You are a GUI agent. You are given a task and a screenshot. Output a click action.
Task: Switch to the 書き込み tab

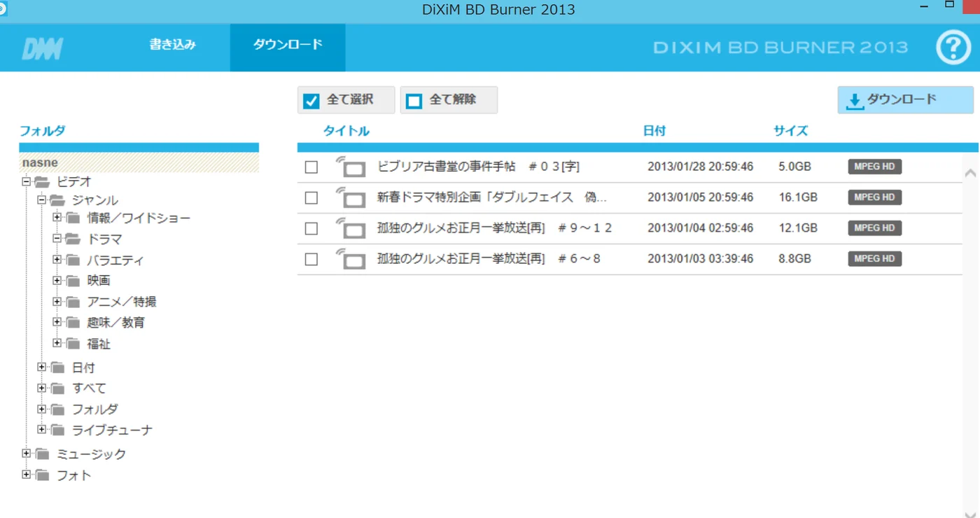point(172,45)
